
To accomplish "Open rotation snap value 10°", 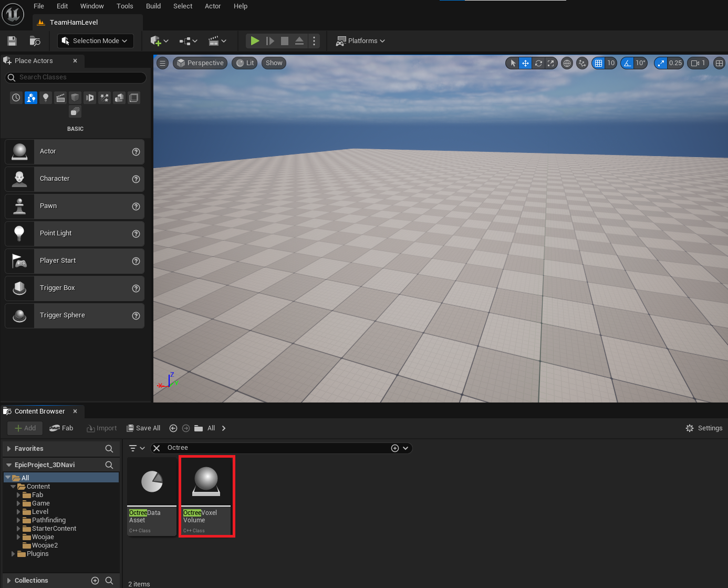I will coord(640,63).
